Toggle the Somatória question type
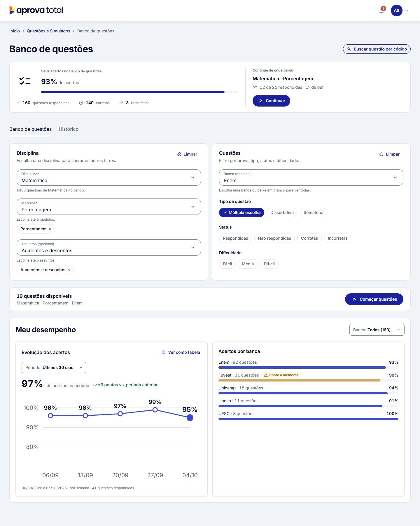Screen dimensions: 420x526 click(x=313, y=213)
